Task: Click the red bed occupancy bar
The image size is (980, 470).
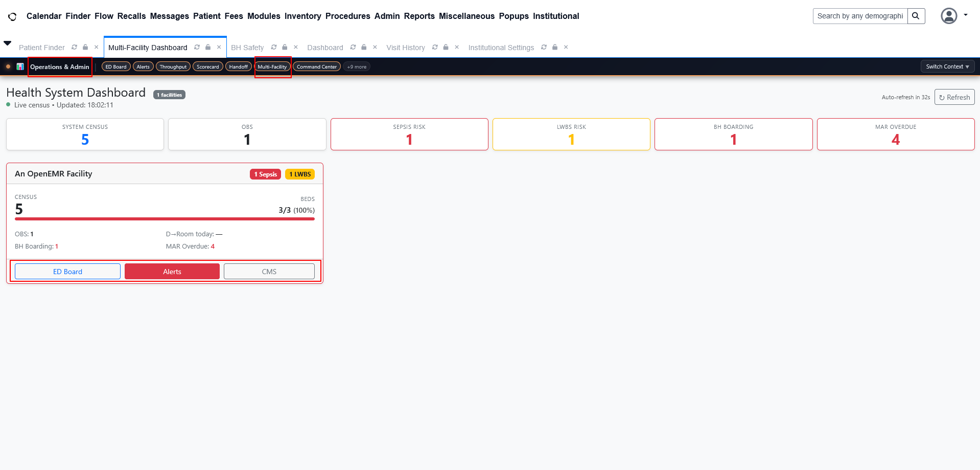Action: (x=165, y=219)
